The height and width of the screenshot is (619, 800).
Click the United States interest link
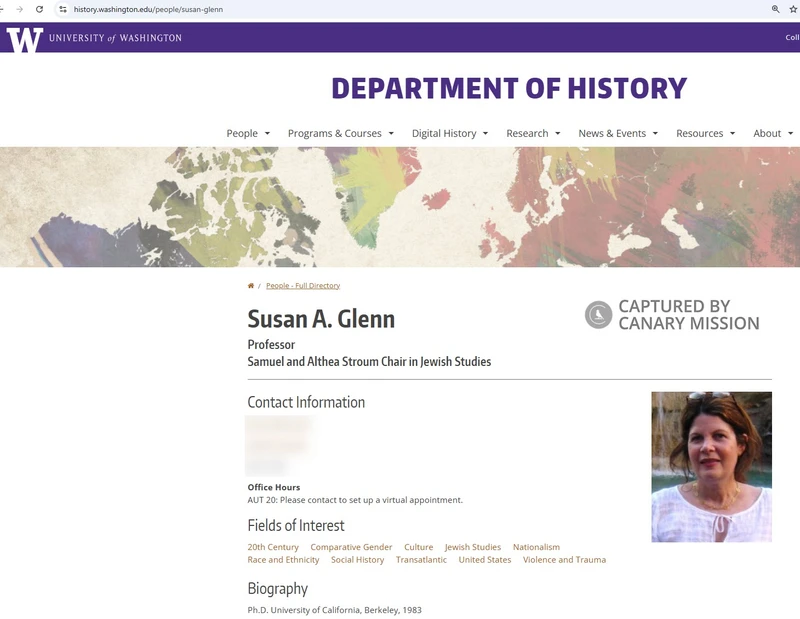point(485,560)
